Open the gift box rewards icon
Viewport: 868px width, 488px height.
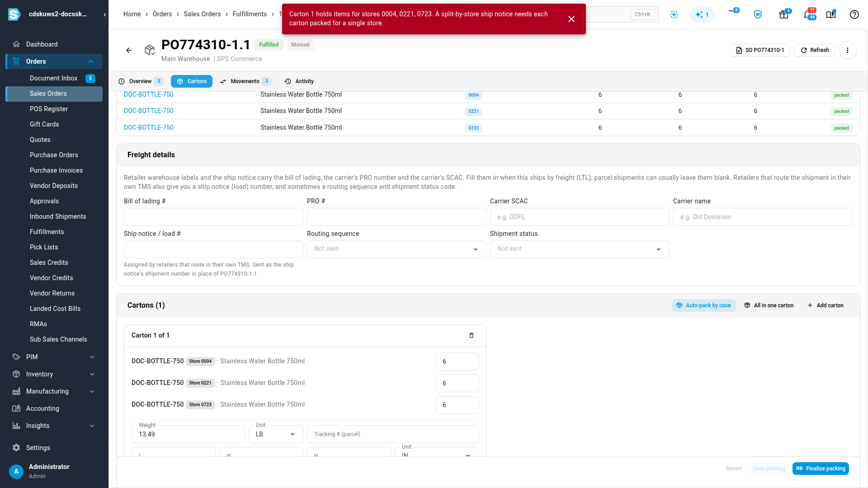pyautogui.click(x=784, y=14)
